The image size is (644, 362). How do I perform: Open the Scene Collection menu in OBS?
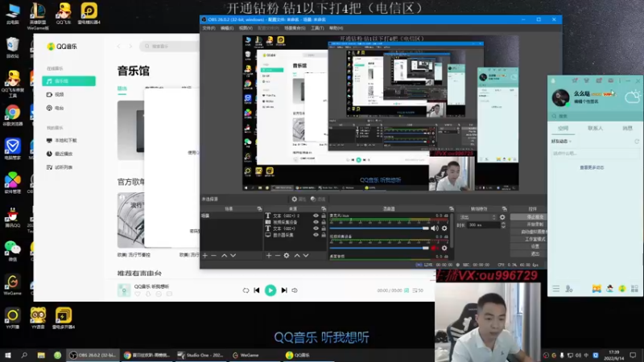[x=295, y=28]
